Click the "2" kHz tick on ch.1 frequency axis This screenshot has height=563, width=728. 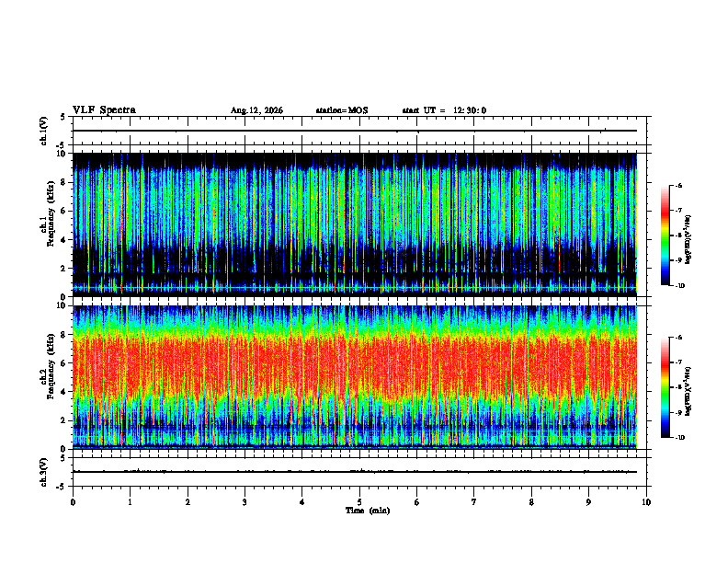click(64, 268)
